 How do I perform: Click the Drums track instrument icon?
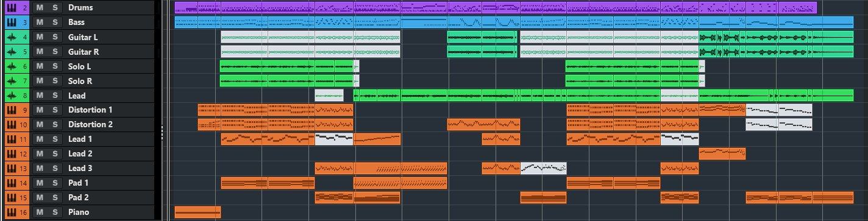pyautogui.click(x=11, y=8)
